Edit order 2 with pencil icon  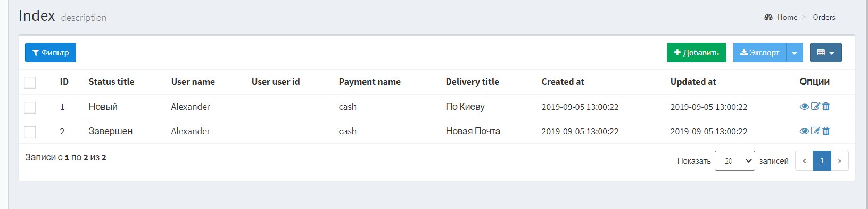(x=815, y=131)
